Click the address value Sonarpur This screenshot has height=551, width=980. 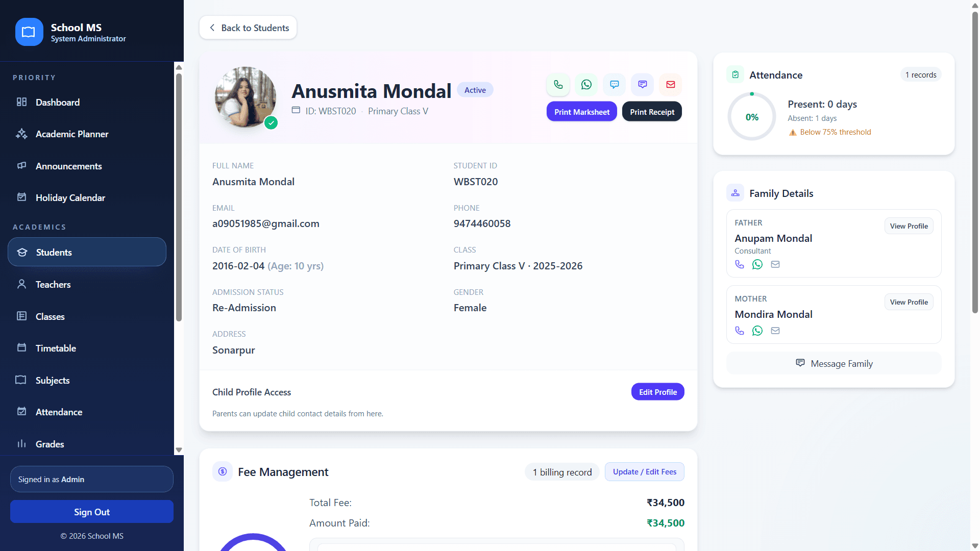tap(233, 350)
